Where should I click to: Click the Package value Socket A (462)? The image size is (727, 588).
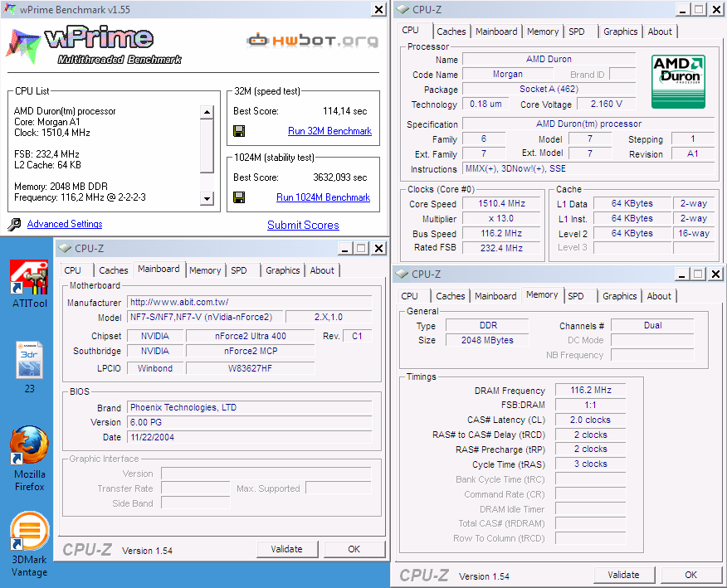click(x=549, y=89)
